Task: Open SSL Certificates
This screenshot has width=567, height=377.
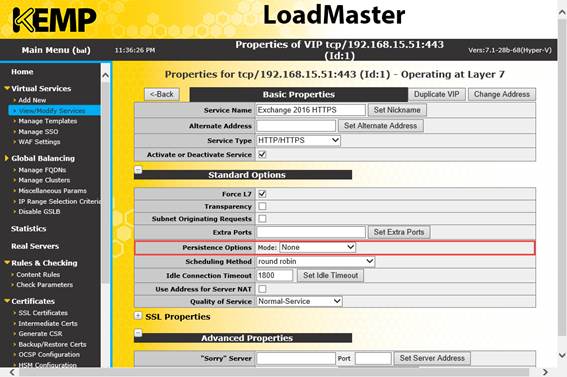Action: click(x=43, y=313)
